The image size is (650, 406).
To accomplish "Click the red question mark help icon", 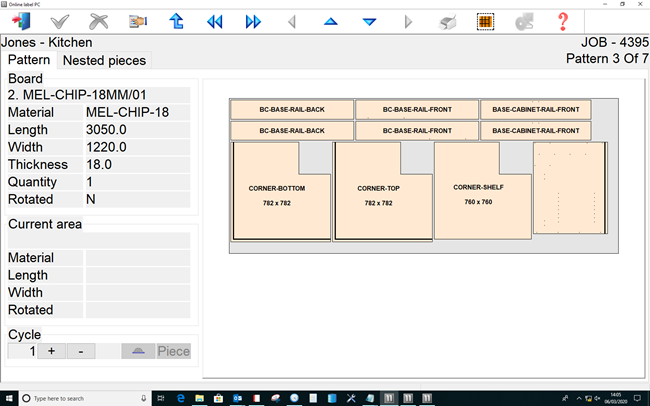I will pos(563,21).
